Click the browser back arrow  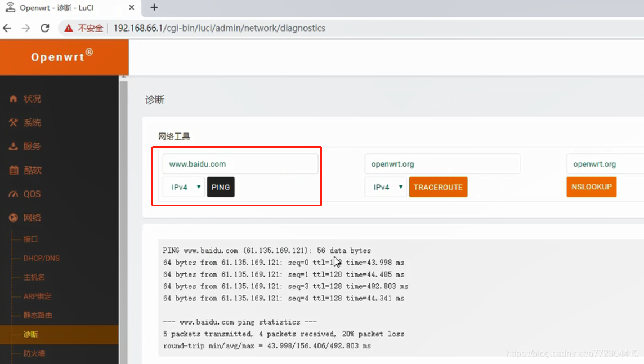(x=7, y=28)
